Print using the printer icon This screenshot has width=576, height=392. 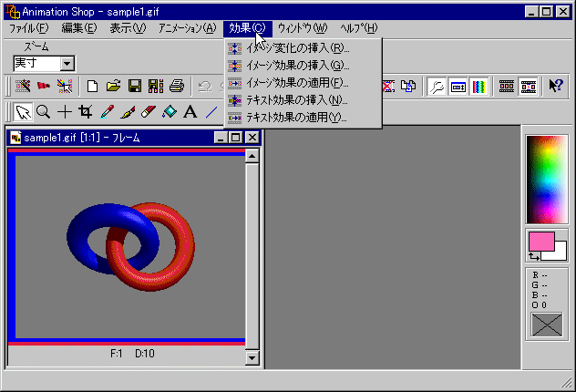click(x=177, y=87)
